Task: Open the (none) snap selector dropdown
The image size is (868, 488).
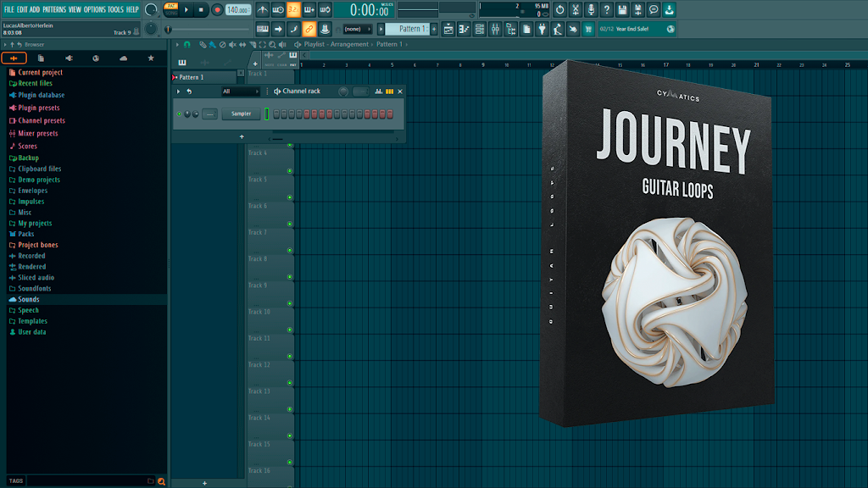Action: click(x=357, y=30)
